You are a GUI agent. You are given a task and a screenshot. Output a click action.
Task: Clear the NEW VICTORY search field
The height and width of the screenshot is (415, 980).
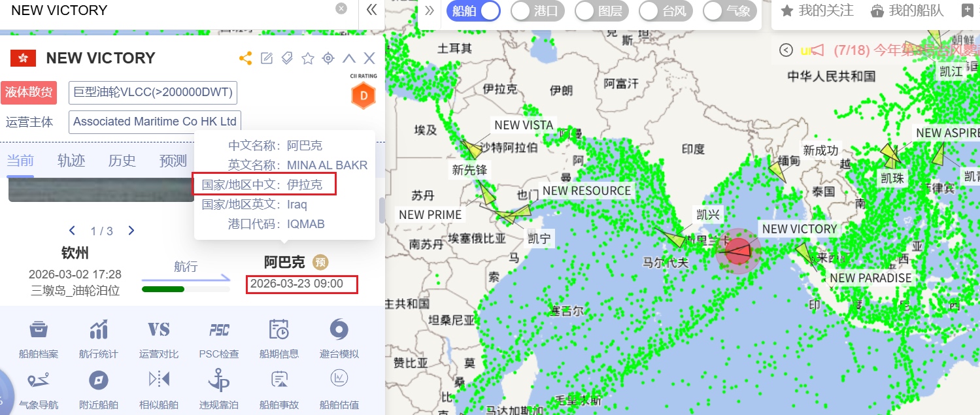[341, 8]
